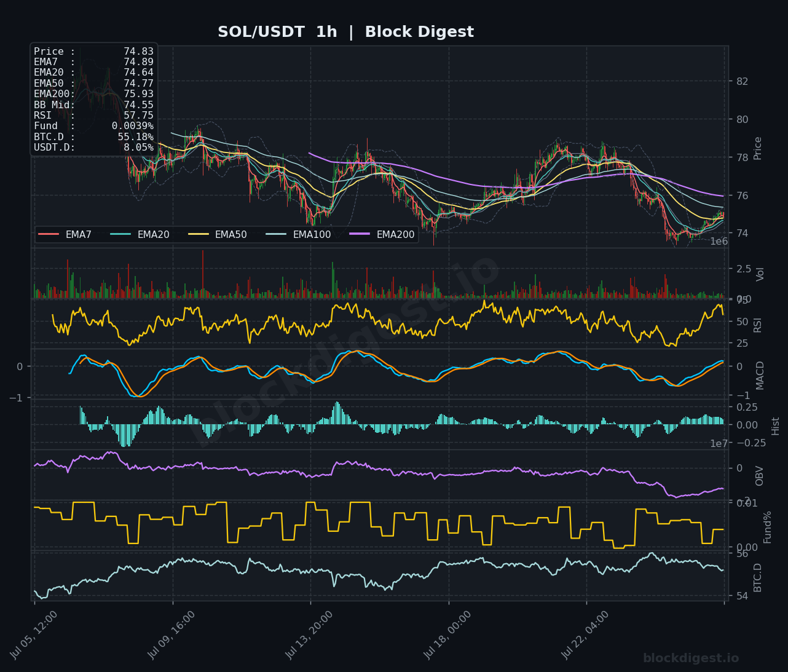Screen dimensions: 788x672
Task: Click the 'Fund%' axis label
Action: [767, 527]
